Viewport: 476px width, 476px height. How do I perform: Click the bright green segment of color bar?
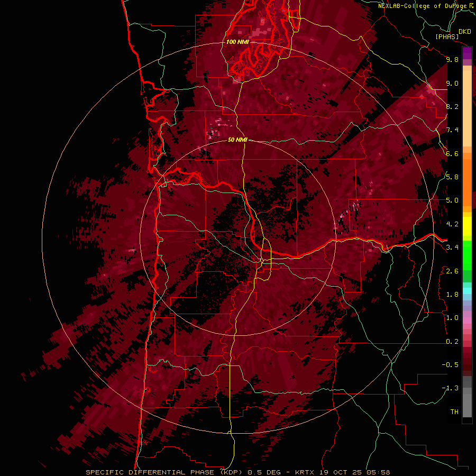(x=467, y=255)
